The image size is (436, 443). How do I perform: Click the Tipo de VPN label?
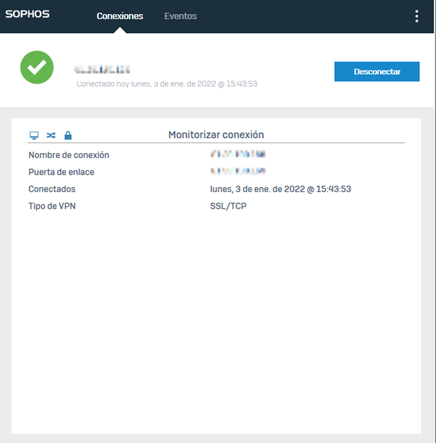(x=52, y=206)
